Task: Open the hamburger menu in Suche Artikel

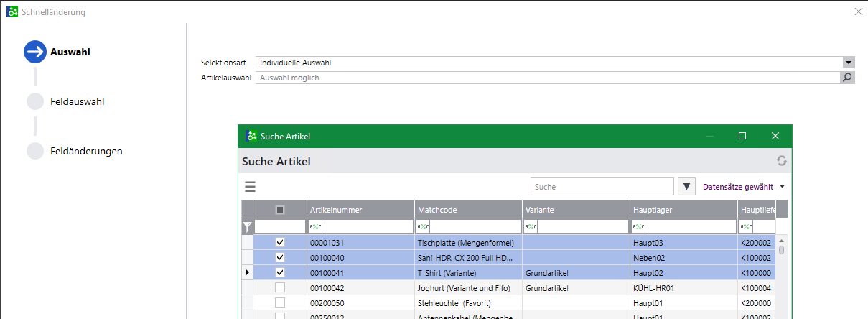Action: 250,187
